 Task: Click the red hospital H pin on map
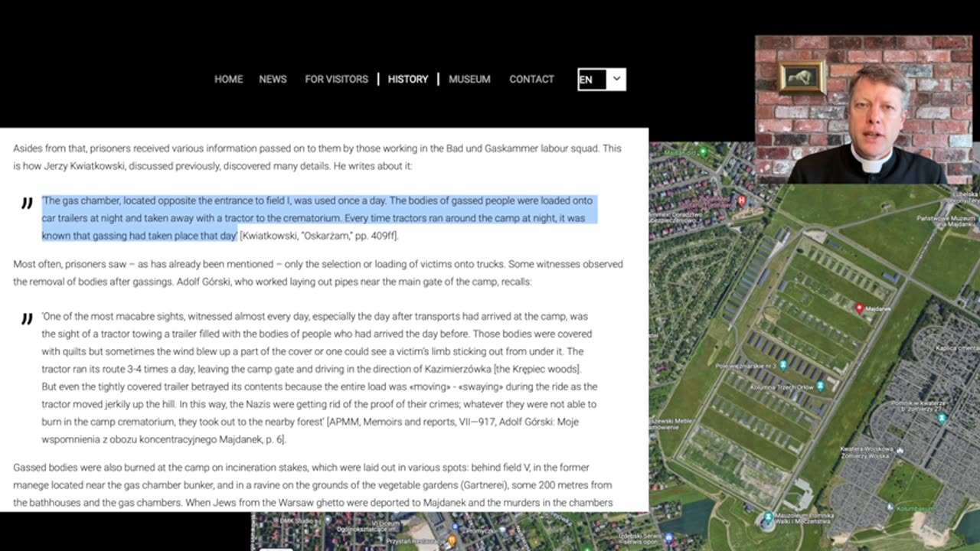[741, 201]
